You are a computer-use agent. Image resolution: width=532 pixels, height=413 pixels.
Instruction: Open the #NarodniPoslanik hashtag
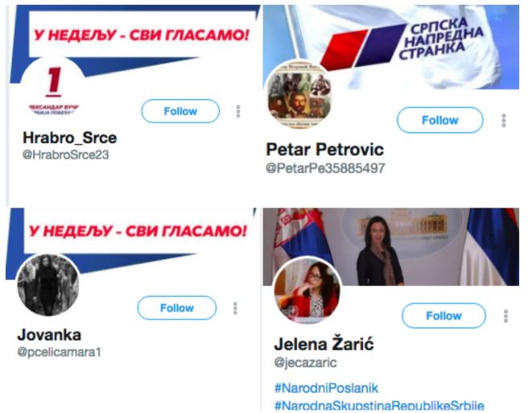point(326,387)
